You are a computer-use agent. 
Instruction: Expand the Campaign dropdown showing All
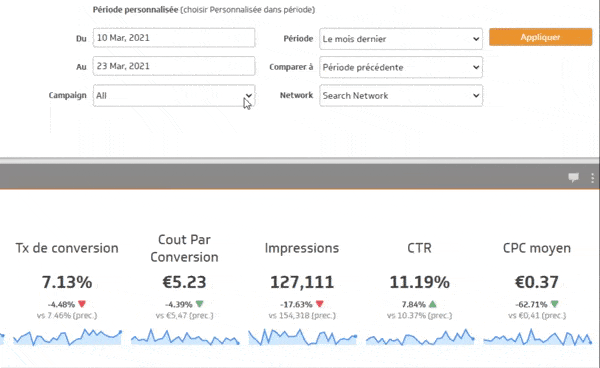[x=174, y=96]
